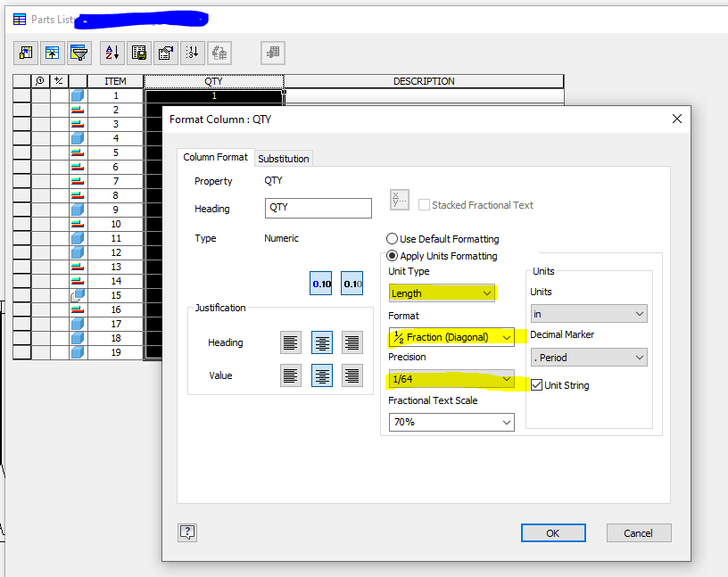Open Fractional Text Scale dropdown showing 70%

(x=451, y=422)
